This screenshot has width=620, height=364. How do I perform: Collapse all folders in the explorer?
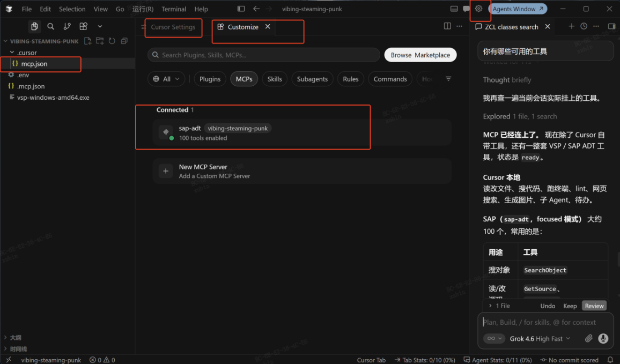[x=124, y=41]
